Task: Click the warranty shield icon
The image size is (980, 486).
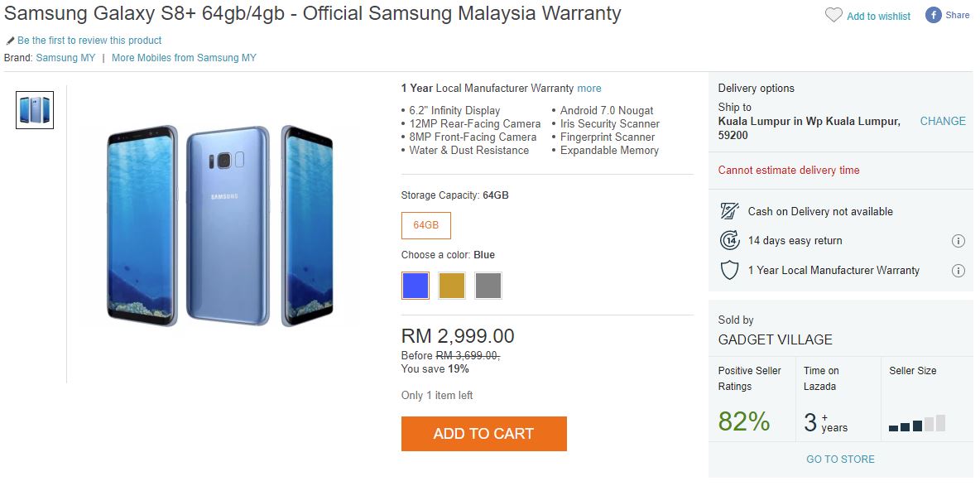Action: [729, 270]
